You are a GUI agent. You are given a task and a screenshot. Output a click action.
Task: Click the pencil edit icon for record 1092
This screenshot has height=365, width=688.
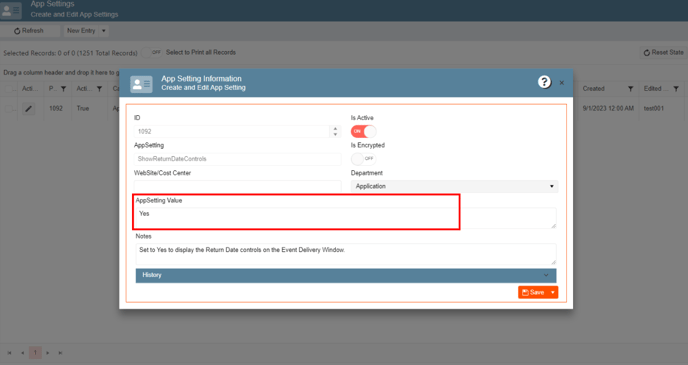pyautogui.click(x=29, y=108)
